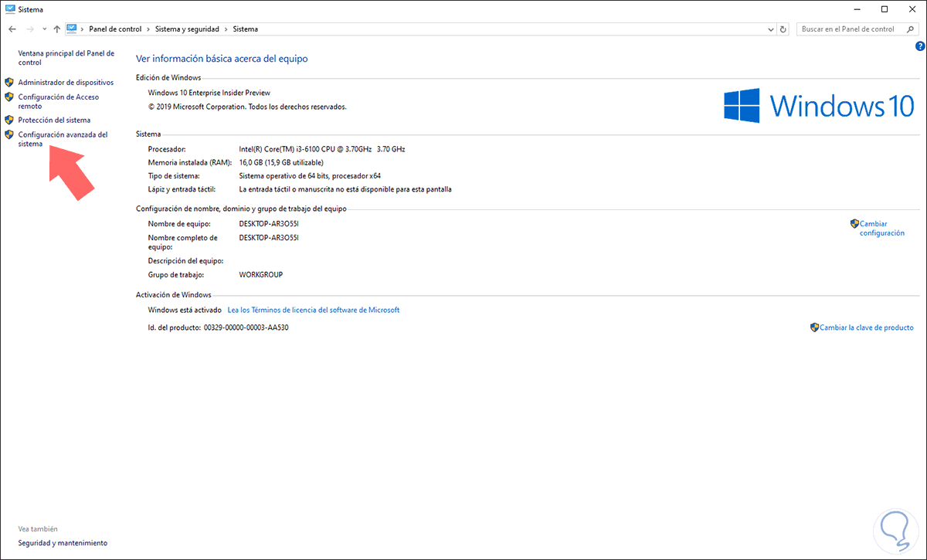The width and height of the screenshot is (927, 560).
Task: Select the Sistema breadcrumb segment
Action: pos(246,29)
